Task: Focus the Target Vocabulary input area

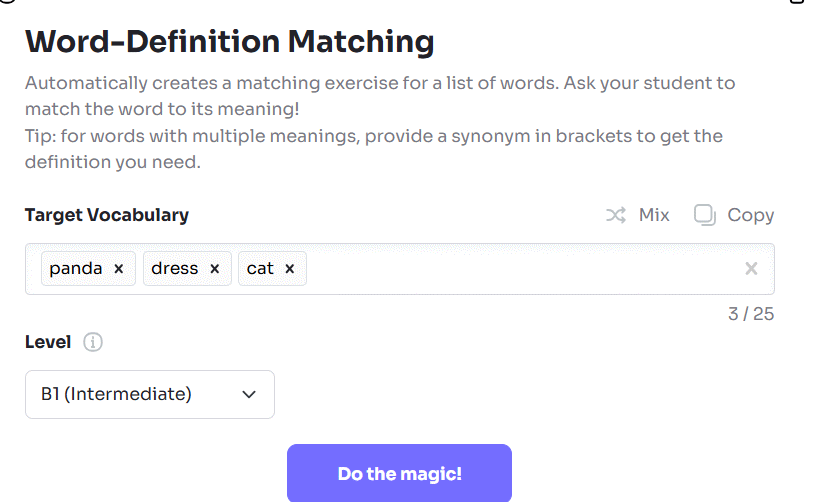Action: pos(520,269)
